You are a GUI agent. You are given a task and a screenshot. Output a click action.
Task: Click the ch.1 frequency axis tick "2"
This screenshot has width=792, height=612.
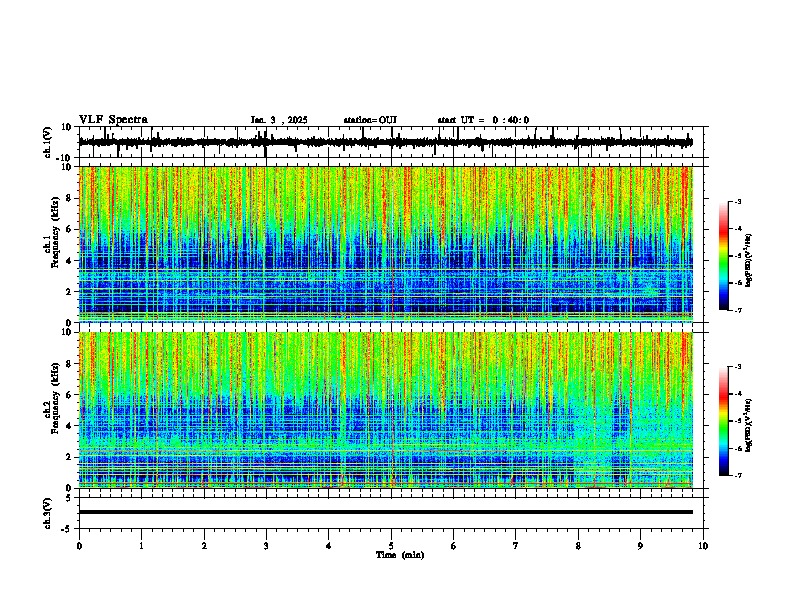tap(69, 292)
